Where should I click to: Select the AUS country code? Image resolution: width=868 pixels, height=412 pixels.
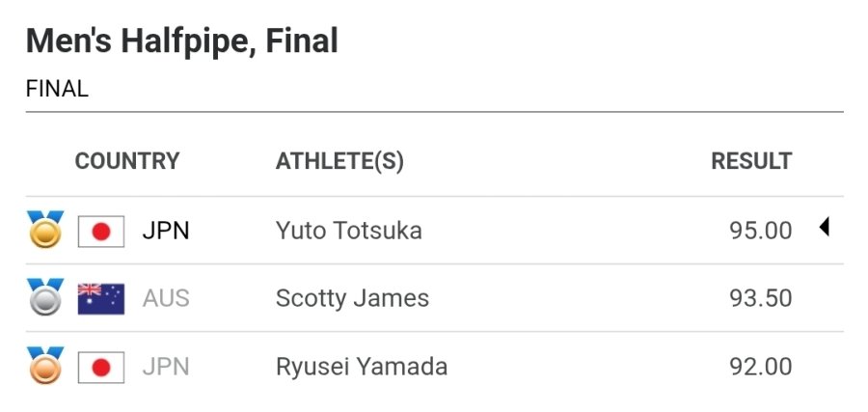coord(166,298)
